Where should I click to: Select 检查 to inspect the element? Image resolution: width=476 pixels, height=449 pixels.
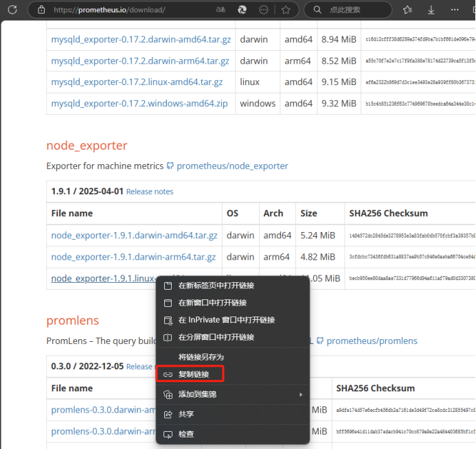pos(233,434)
